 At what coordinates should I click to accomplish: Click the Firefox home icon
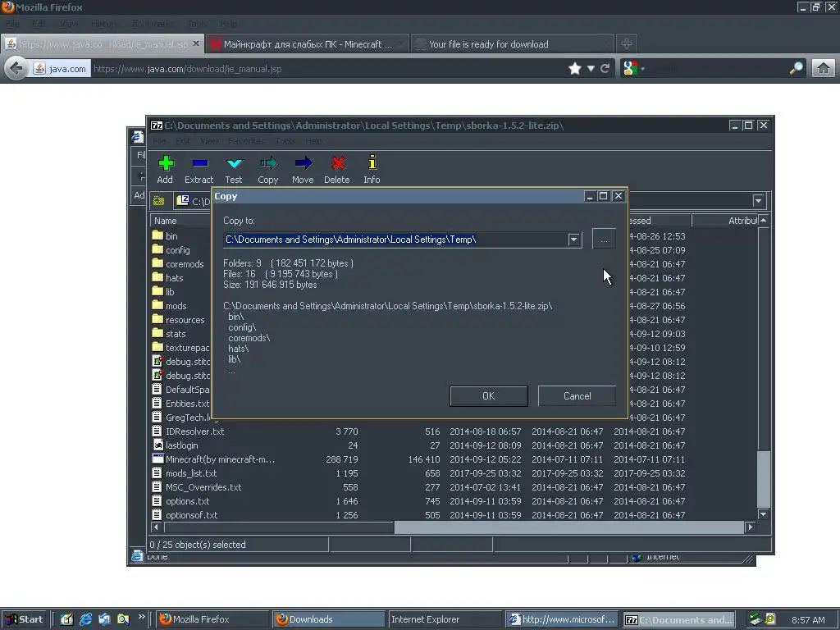(x=823, y=69)
